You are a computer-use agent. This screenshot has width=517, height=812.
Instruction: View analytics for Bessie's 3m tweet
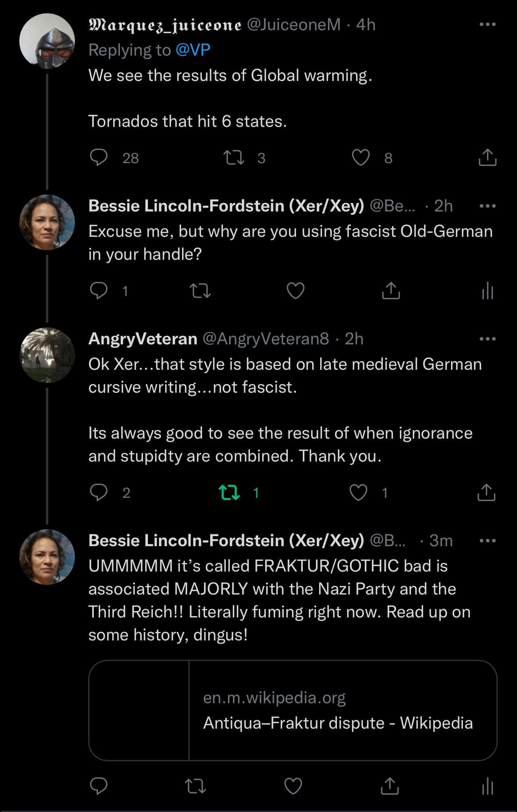(487, 786)
